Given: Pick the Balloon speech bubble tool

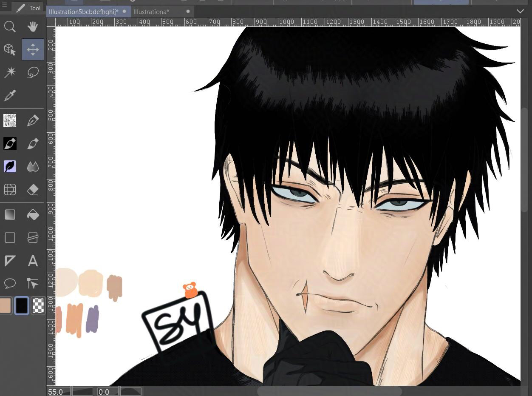Looking at the screenshot, I should 10,283.
